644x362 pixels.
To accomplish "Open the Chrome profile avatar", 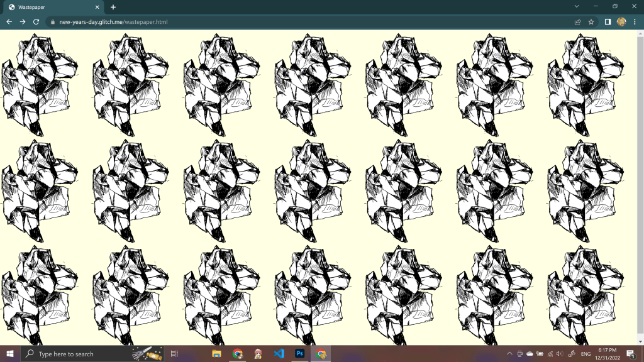I will click(621, 21).
